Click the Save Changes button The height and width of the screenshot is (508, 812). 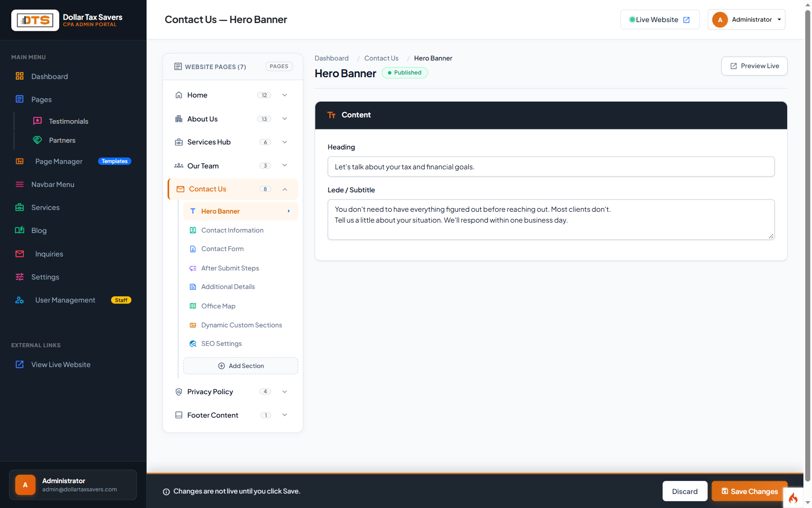[x=750, y=491]
